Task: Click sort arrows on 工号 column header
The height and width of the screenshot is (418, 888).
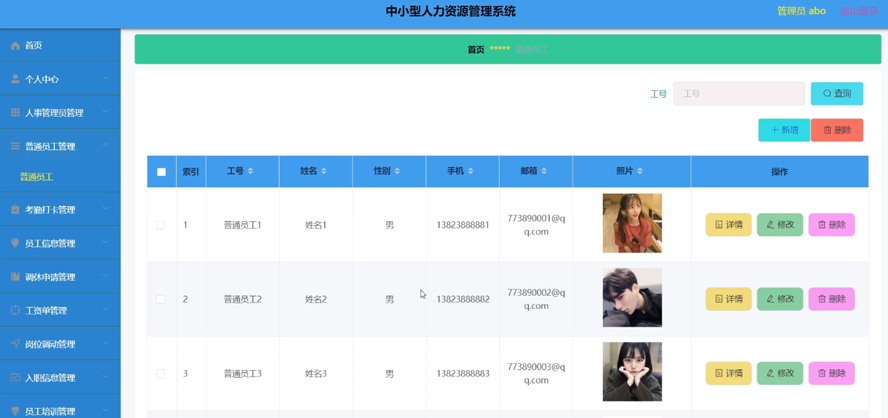Action: 250,172
